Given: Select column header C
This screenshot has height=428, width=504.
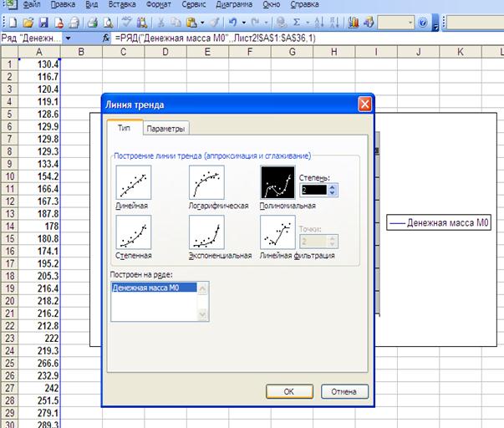Looking at the screenshot, I should (124, 52).
